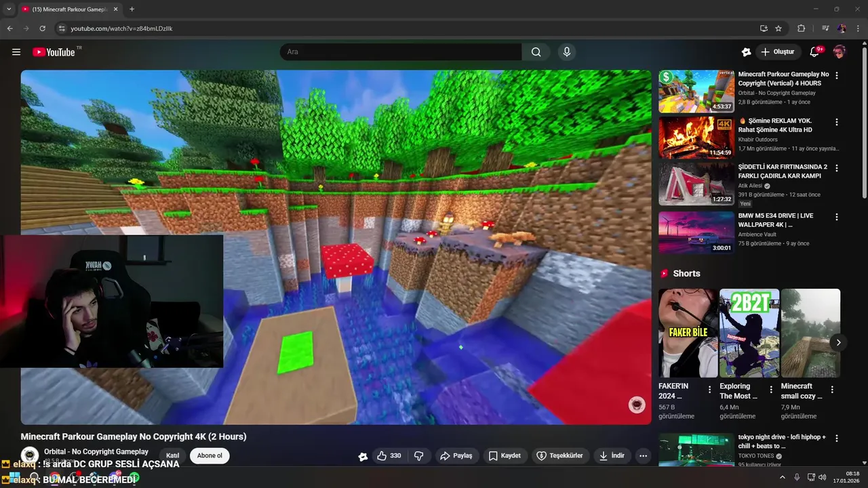Open options for Şömine REKLAM YOK video
Screen dimensions: 868x488
837,122
